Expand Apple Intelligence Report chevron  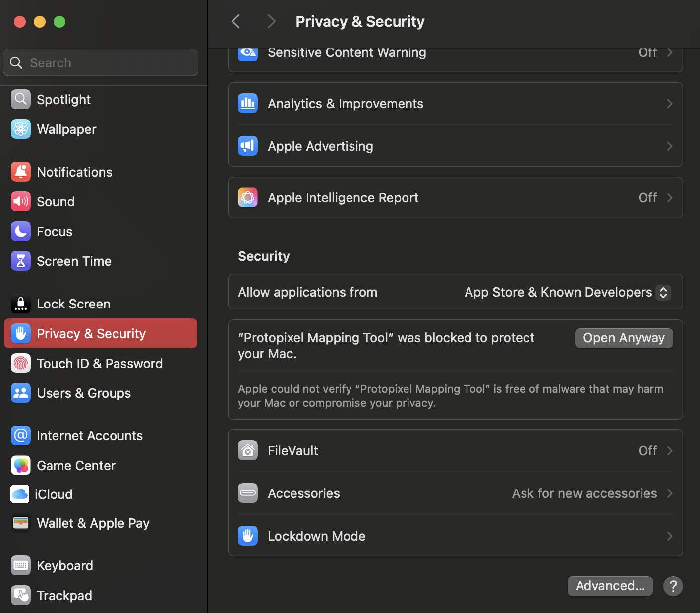(x=670, y=198)
